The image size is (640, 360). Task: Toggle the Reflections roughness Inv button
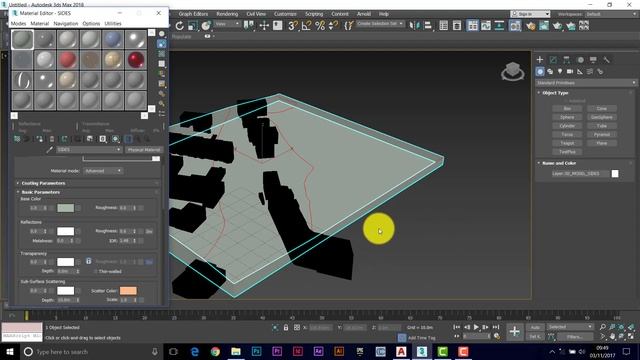click(x=149, y=231)
